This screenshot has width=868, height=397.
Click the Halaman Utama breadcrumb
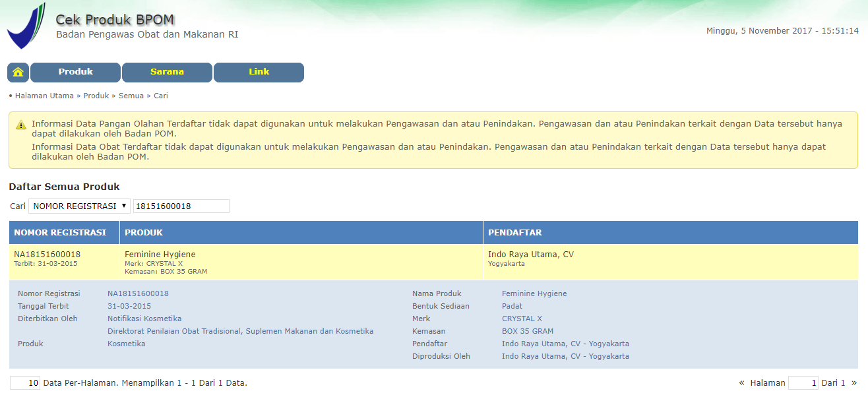(x=45, y=96)
